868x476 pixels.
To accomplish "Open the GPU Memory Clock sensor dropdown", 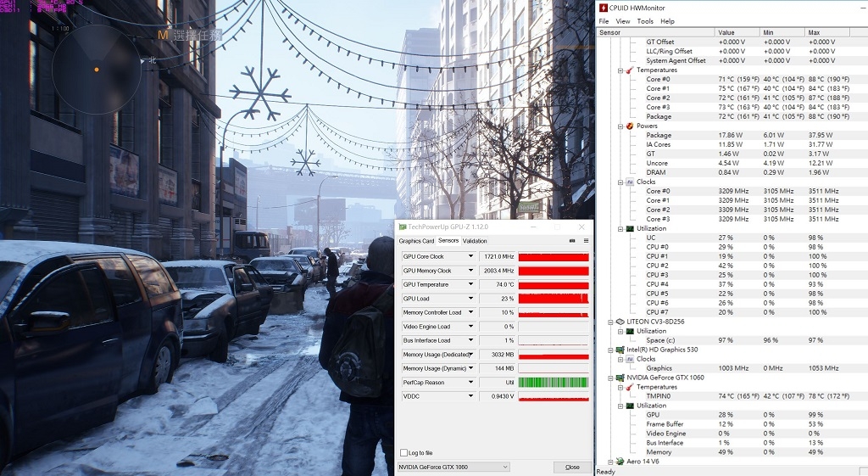I will click(x=470, y=271).
